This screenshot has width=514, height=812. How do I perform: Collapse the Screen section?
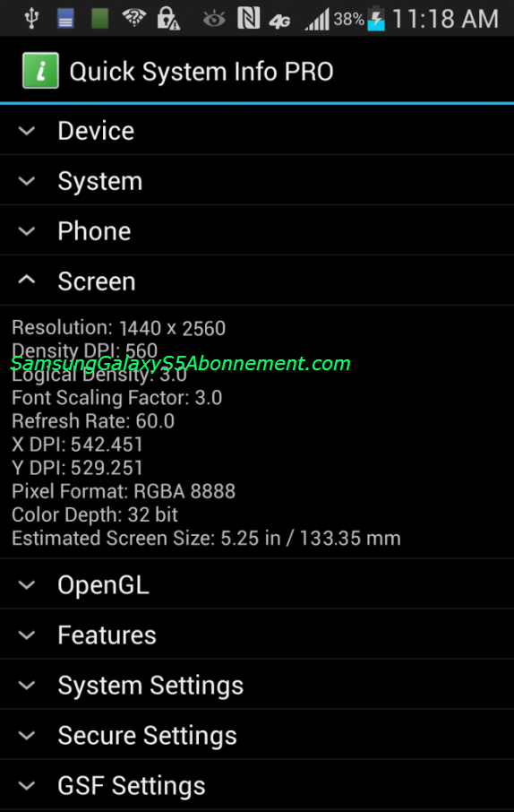[257, 281]
